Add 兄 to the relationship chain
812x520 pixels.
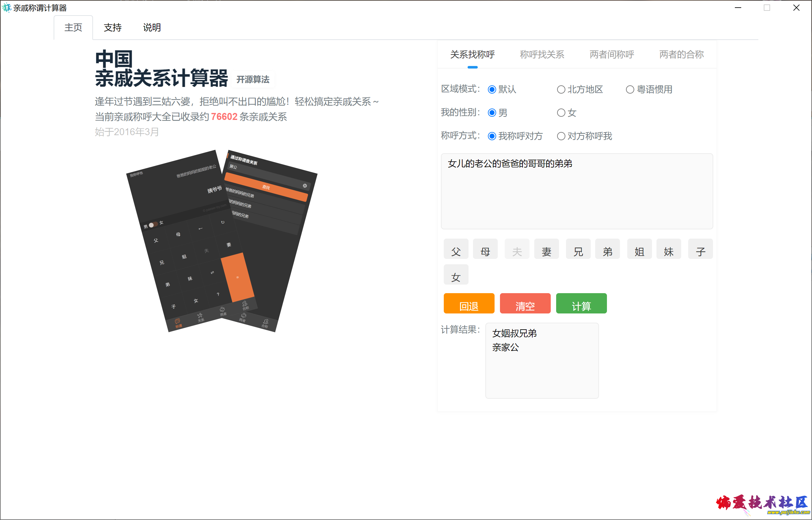click(578, 249)
